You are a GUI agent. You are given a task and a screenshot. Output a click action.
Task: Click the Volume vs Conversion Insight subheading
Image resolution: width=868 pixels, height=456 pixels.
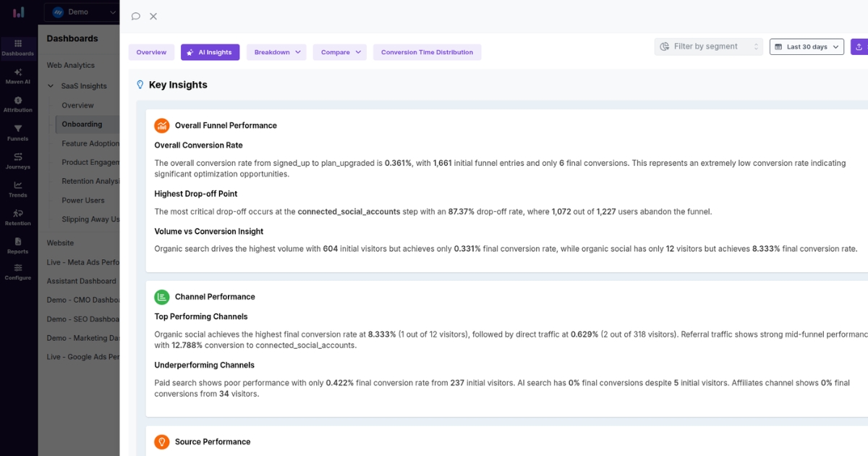[208, 232]
